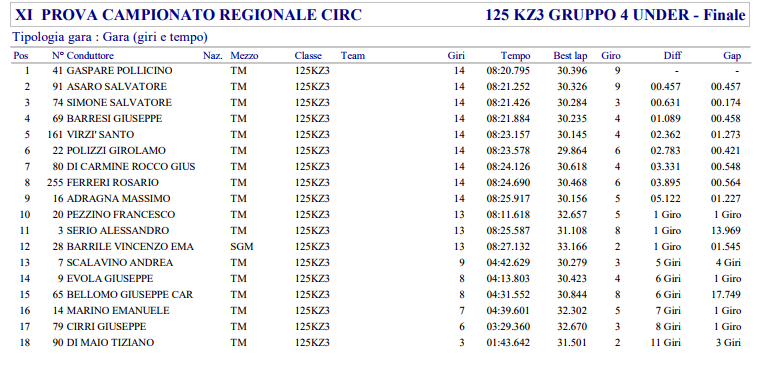
Task: Click 'Tipologia gara : Gara (giri e tempo)' line
Action: pyautogui.click(x=110, y=37)
